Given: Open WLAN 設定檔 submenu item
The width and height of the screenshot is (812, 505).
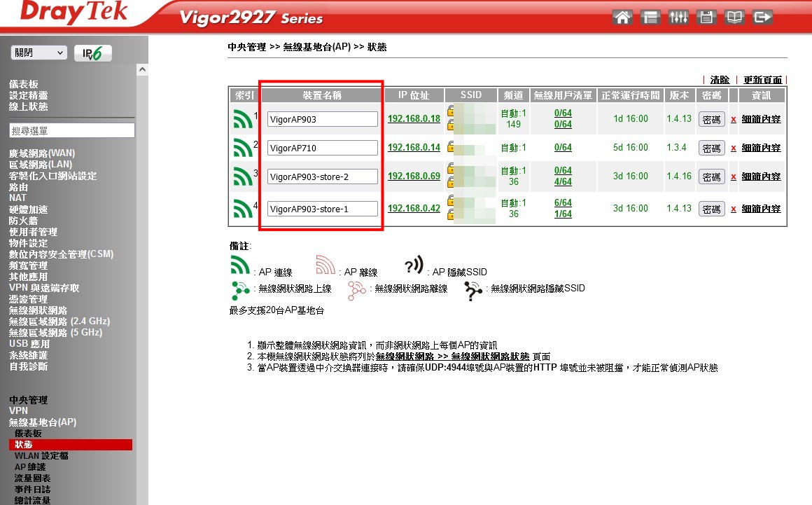Looking at the screenshot, I should [x=41, y=456].
